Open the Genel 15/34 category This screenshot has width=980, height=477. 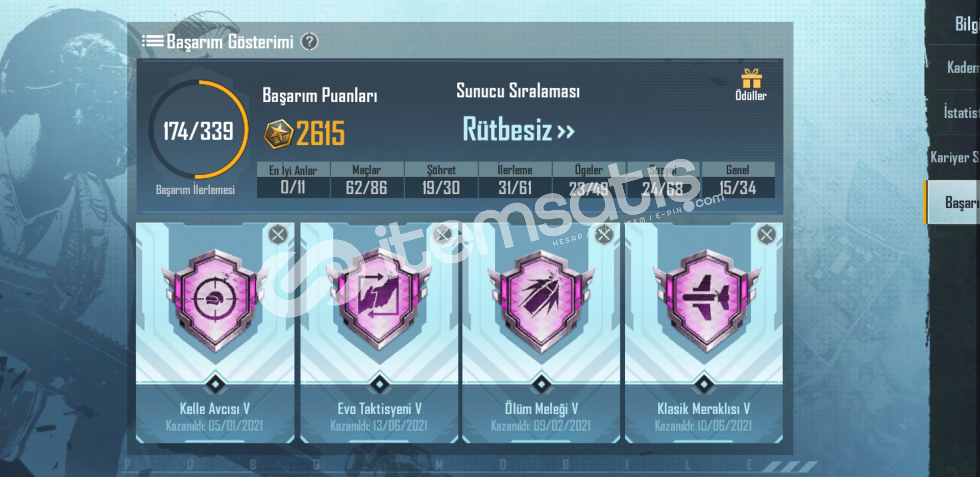pos(738,180)
